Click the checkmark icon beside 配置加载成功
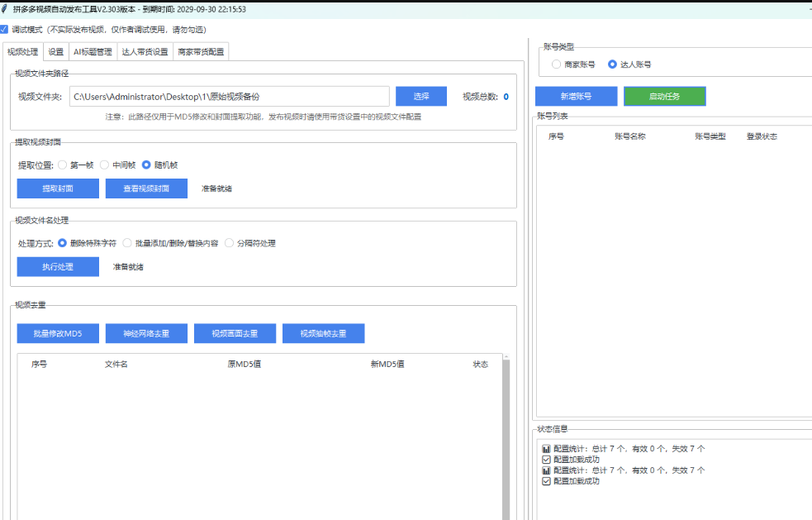 (545, 459)
